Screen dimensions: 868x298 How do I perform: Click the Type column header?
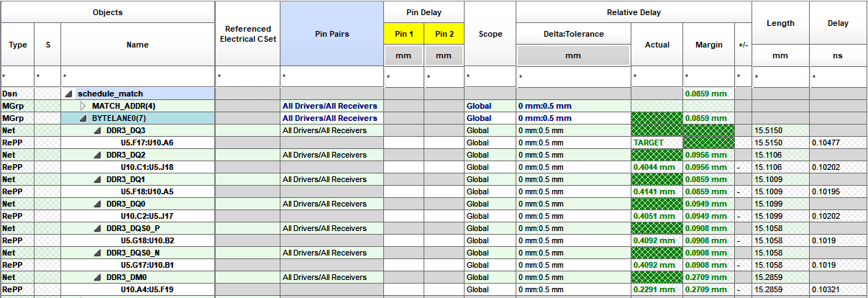pos(18,45)
